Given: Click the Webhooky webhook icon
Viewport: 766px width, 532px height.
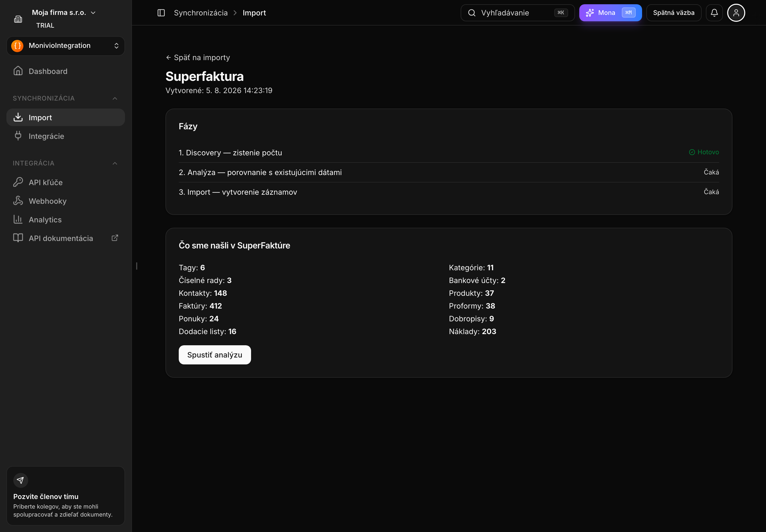Looking at the screenshot, I should (x=18, y=201).
